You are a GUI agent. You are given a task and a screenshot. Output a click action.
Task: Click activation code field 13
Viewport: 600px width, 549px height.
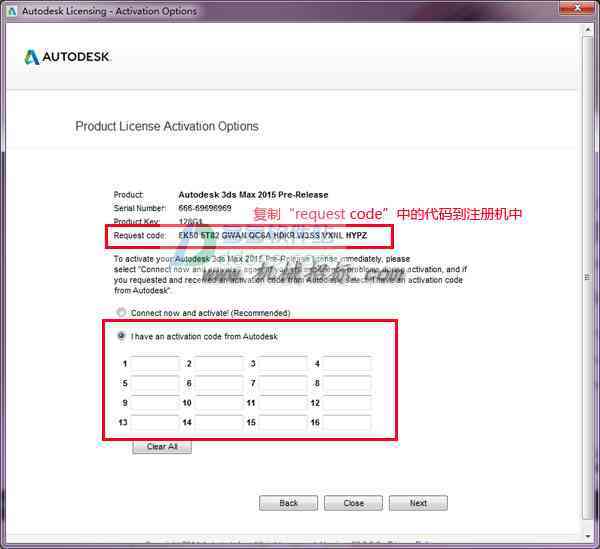(x=155, y=422)
